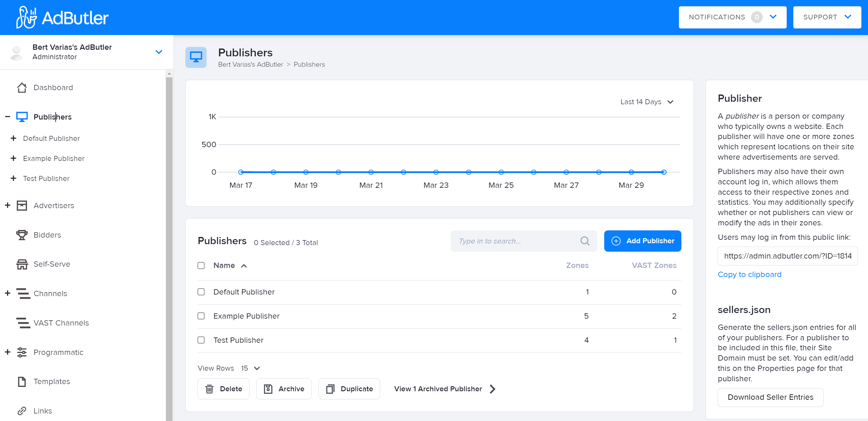Viewport: 868px width, 421px height.
Task: Click the Templates document icon
Action: pyautogui.click(x=22, y=382)
